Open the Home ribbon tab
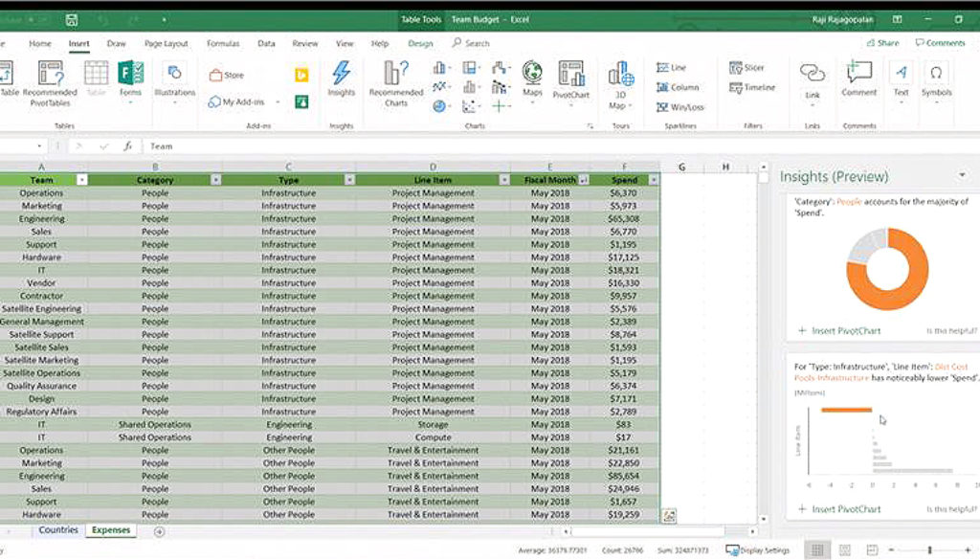The width and height of the screenshot is (980, 560). pos(40,44)
